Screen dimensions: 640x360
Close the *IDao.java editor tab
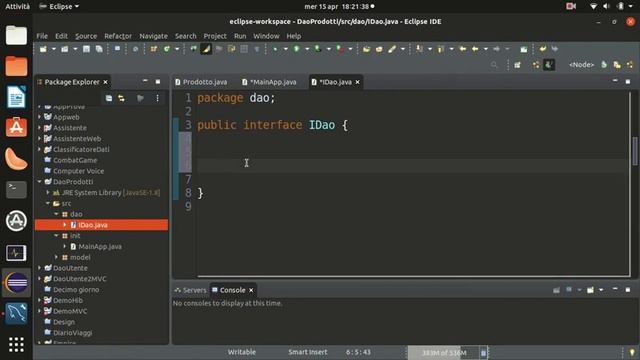tap(358, 82)
